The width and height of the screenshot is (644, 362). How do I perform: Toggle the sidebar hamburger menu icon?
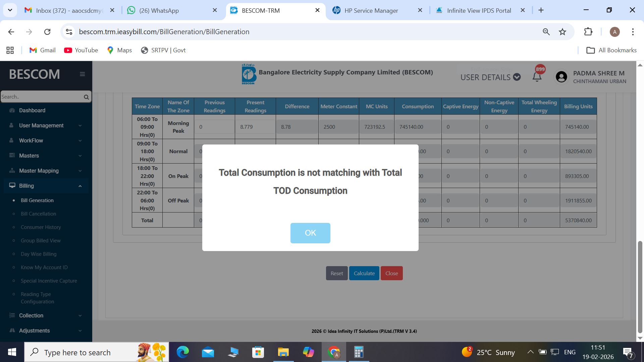click(82, 74)
